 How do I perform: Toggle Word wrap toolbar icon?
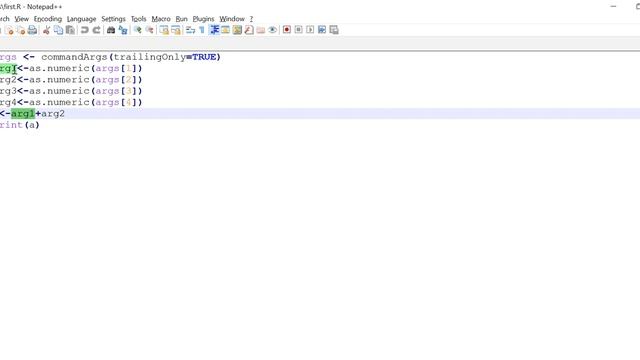pyautogui.click(x=190, y=30)
